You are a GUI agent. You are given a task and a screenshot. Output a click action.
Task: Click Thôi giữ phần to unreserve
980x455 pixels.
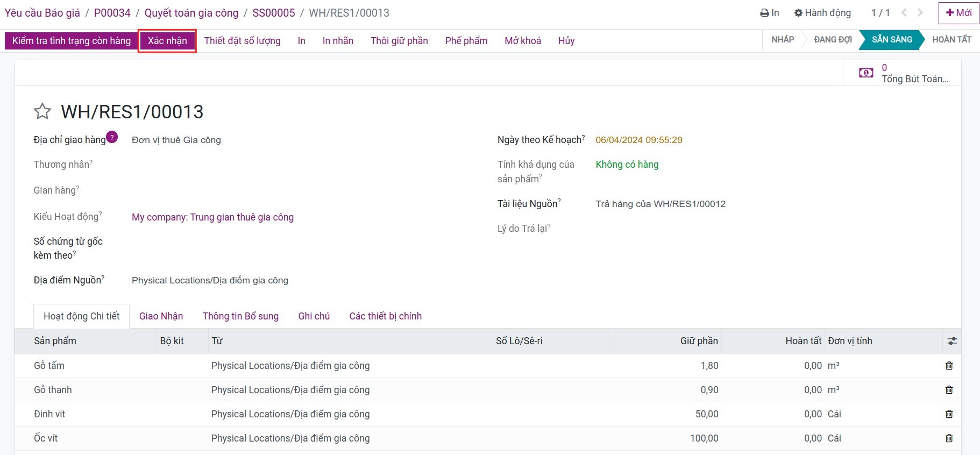pos(399,41)
